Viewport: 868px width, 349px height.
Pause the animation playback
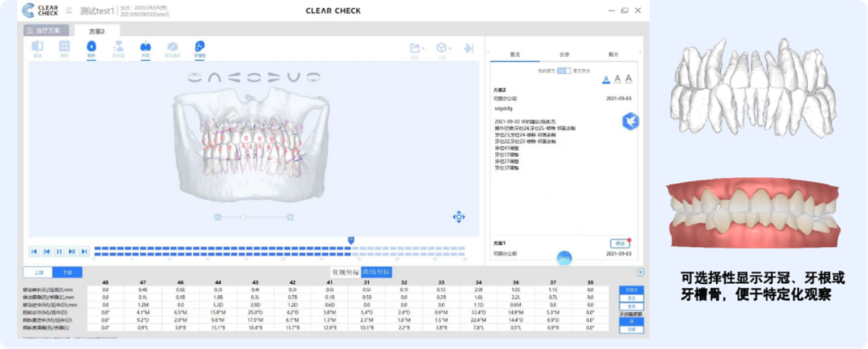(59, 251)
